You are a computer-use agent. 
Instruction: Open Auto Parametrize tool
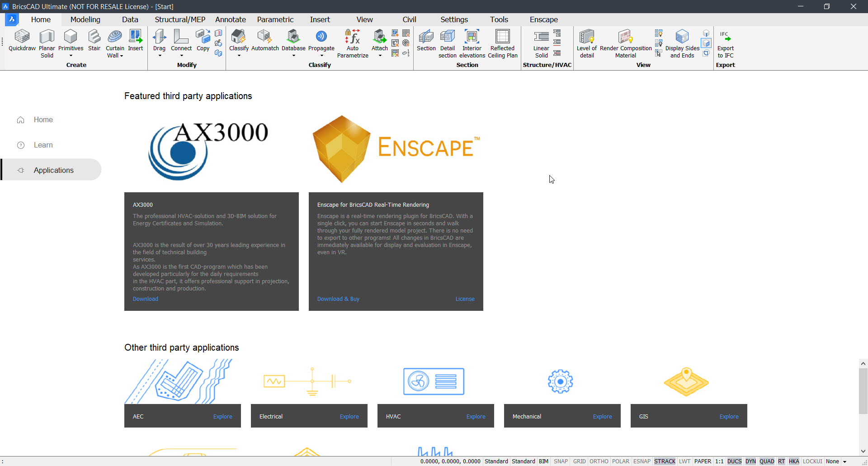click(353, 43)
